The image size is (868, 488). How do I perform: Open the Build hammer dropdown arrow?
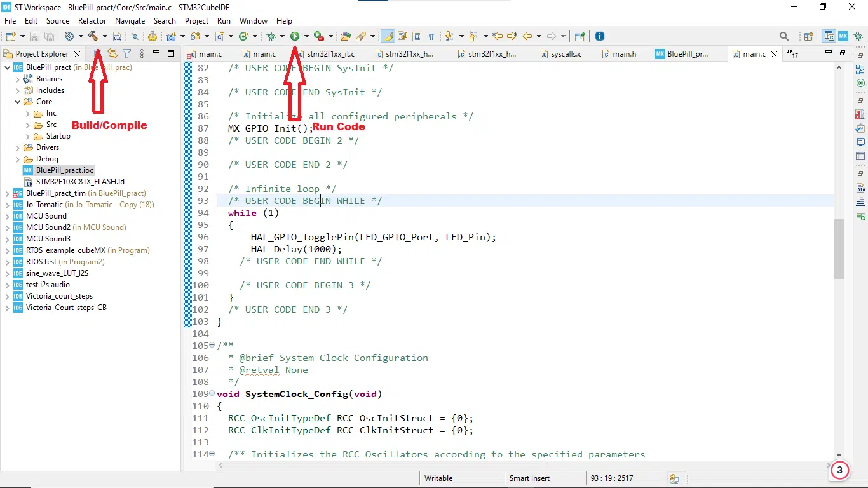(x=105, y=36)
